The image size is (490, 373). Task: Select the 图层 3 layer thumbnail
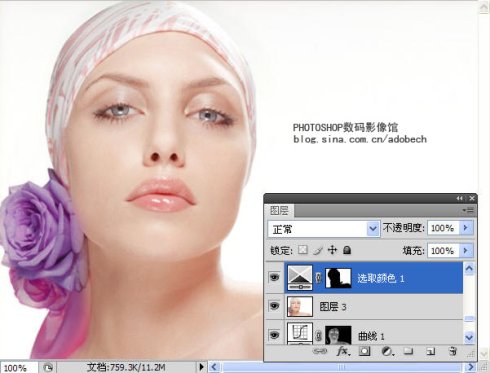pyautogui.click(x=300, y=306)
